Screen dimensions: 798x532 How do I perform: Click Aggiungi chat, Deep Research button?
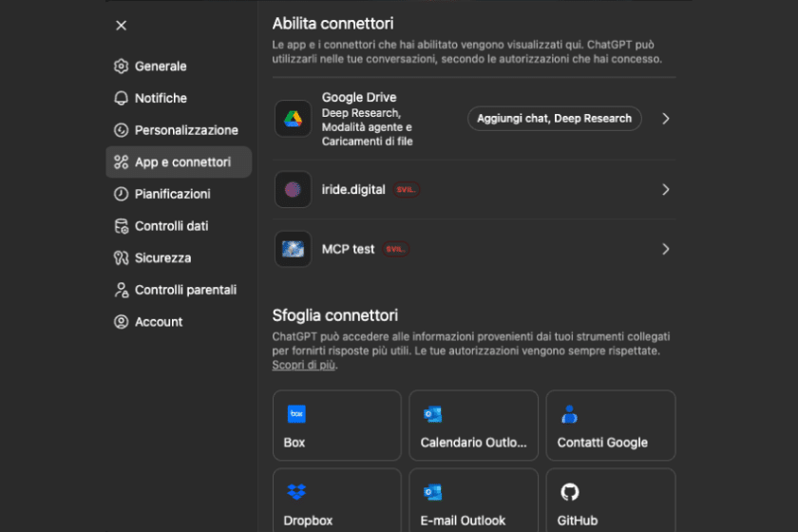pos(554,119)
